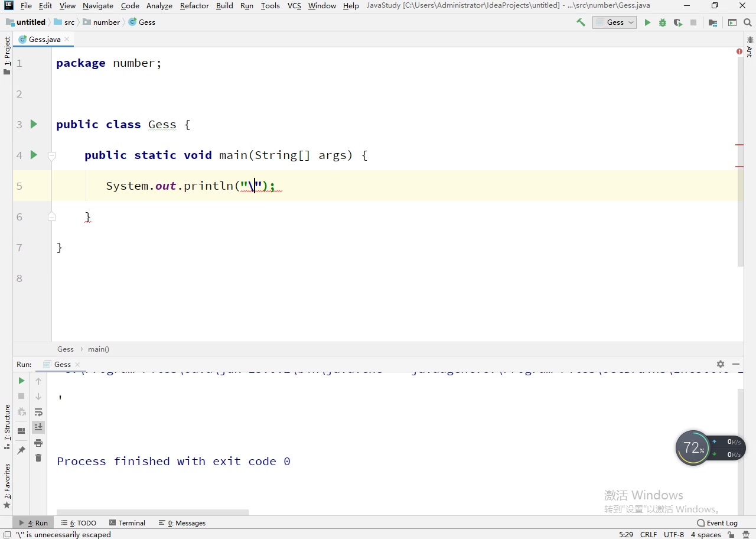Viewport: 756px width, 539px height.
Task: Run main method from the line 4 gutter icon
Action: pos(34,155)
